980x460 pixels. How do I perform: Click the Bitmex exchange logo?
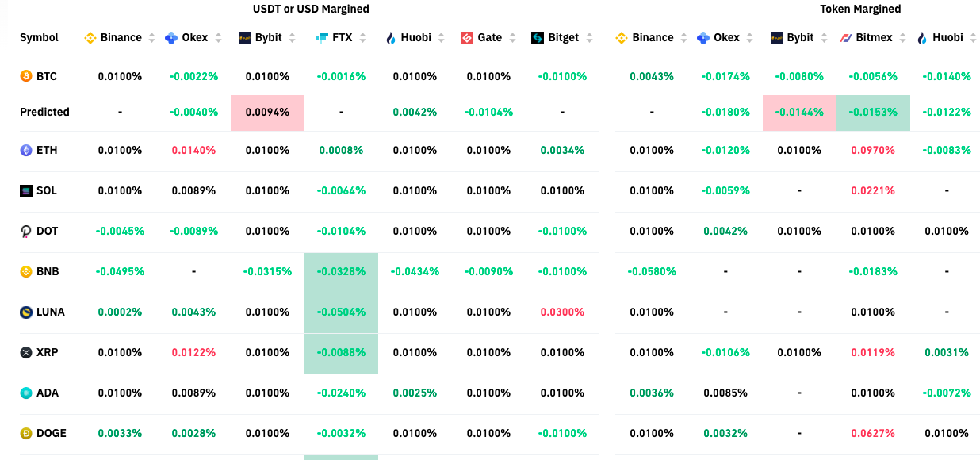pos(845,37)
